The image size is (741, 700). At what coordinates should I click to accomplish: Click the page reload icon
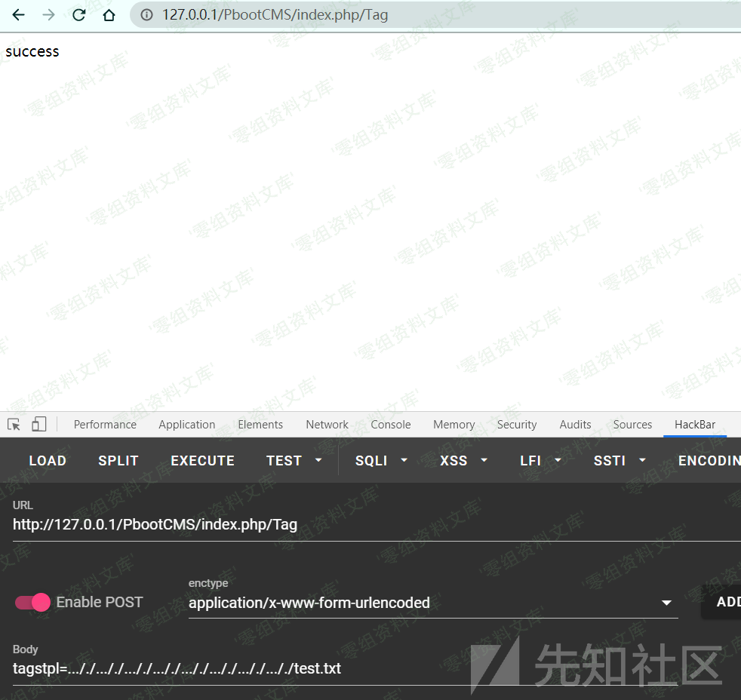pyautogui.click(x=78, y=14)
